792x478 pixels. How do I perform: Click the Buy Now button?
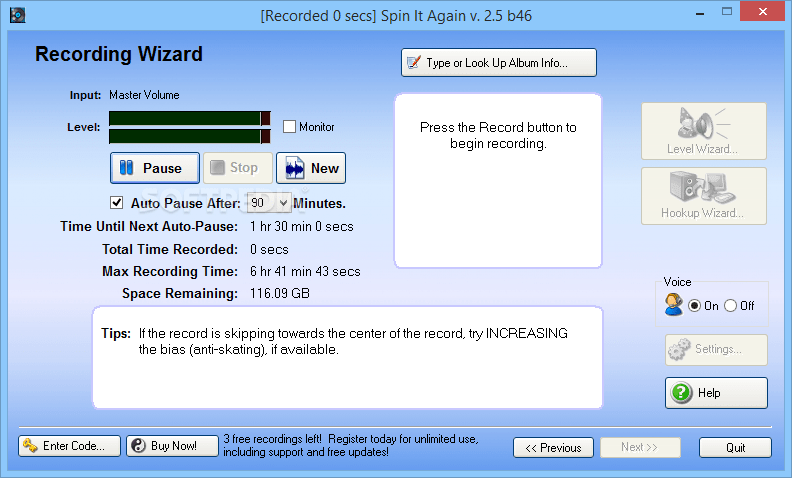point(172,446)
